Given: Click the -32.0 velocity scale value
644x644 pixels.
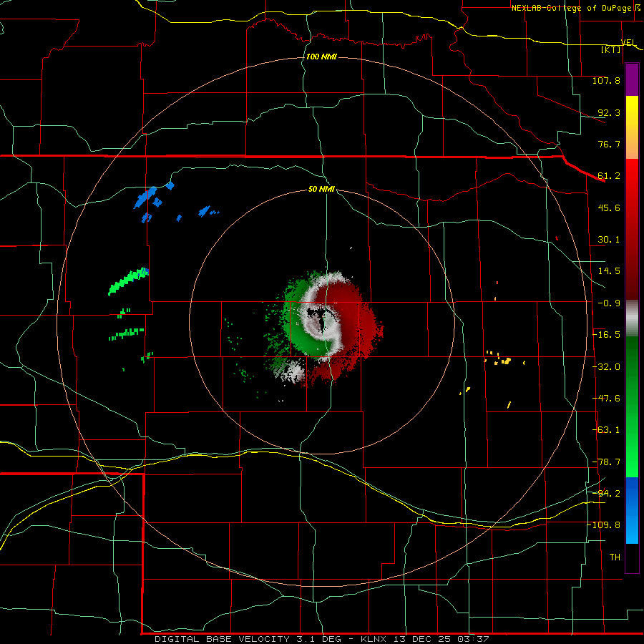Looking at the screenshot, I should point(606,367).
